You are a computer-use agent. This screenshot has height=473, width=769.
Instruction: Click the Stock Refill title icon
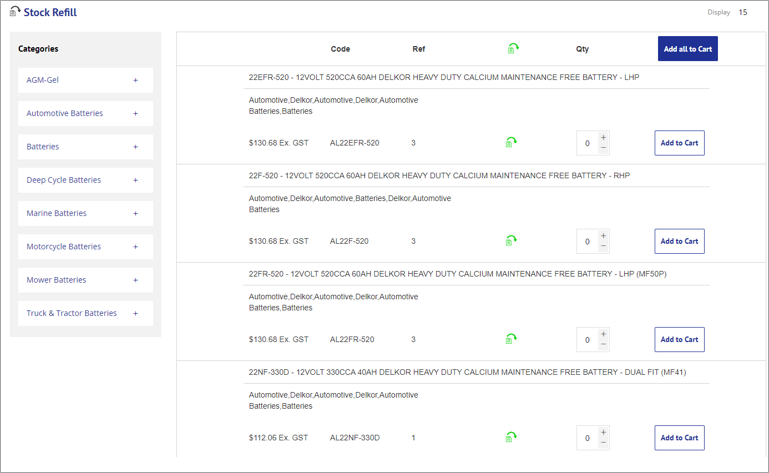[15, 12]
